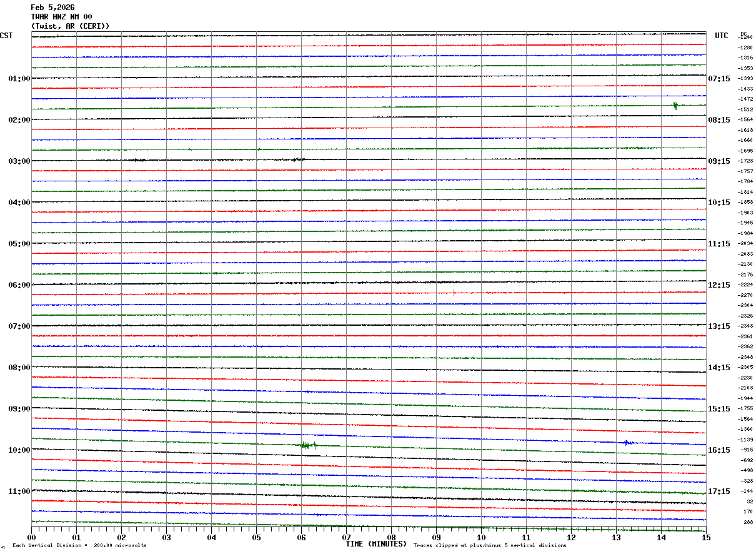Click the DC offset value -2224

coord(745,285)
